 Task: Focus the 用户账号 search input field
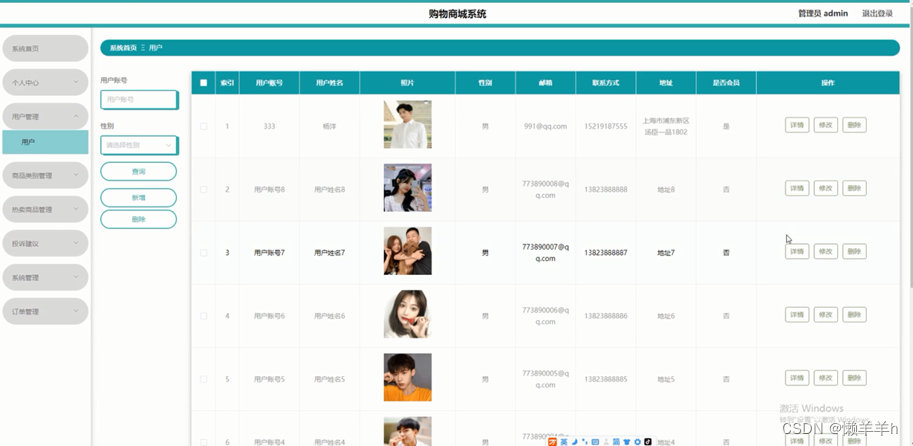click(x=139, y=100)
